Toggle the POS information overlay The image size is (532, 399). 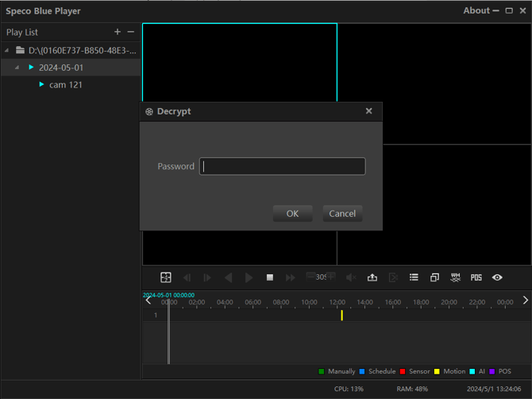click(x=476, y=277)
